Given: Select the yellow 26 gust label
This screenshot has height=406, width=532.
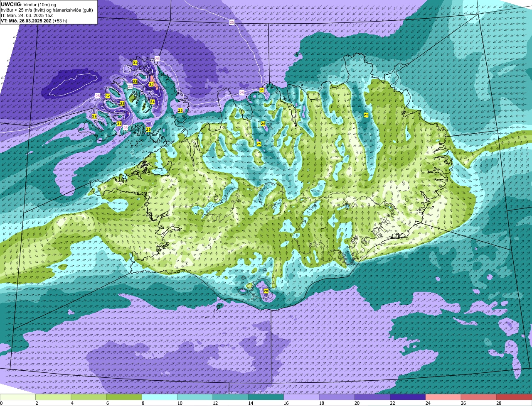Looking at the screenshot, I should pos(263,124).
